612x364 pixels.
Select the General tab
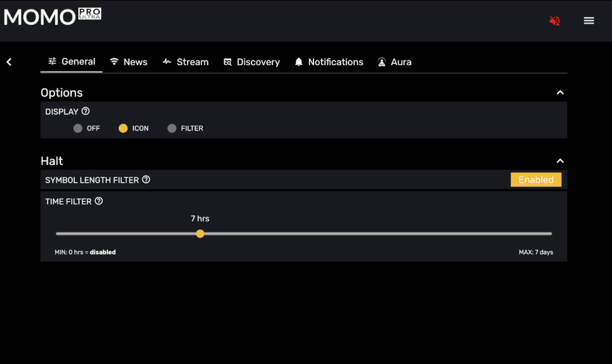coord(71,62)
